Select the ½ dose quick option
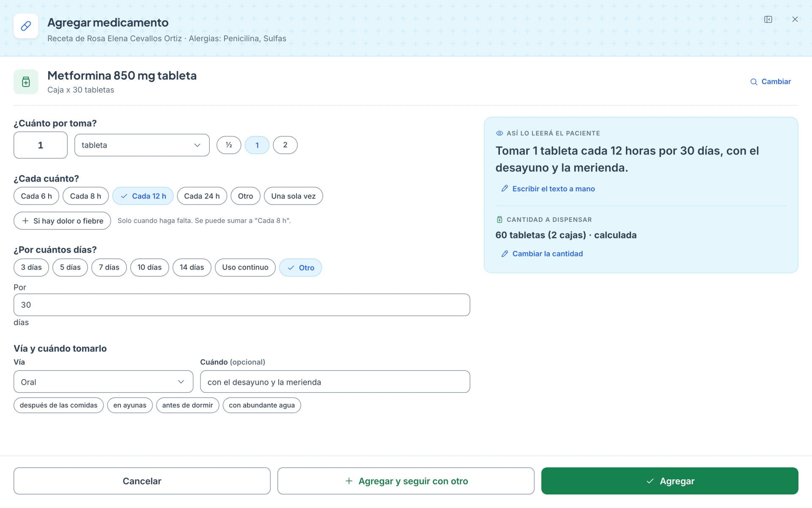This screenshot has height=508, width=812. (229, 145)
